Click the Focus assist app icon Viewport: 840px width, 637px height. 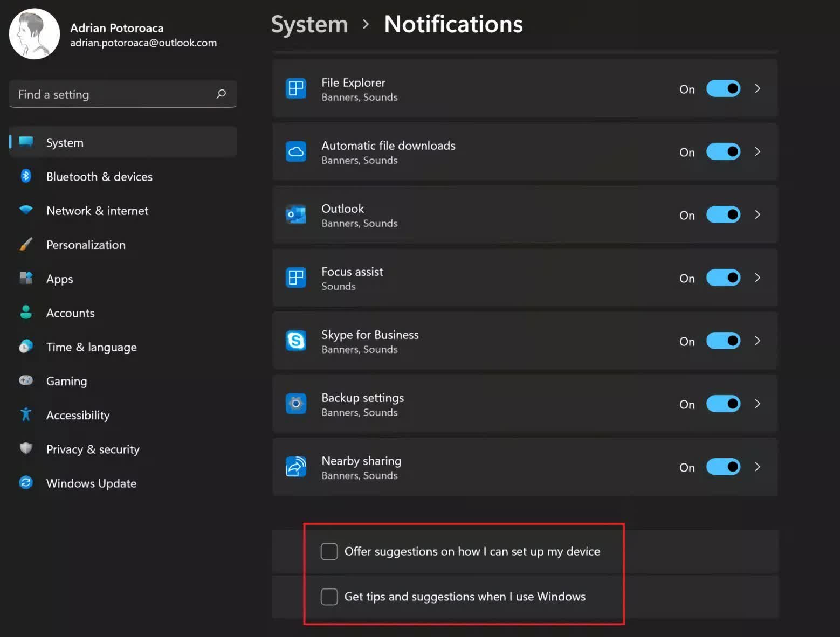[x=296, y=278]
